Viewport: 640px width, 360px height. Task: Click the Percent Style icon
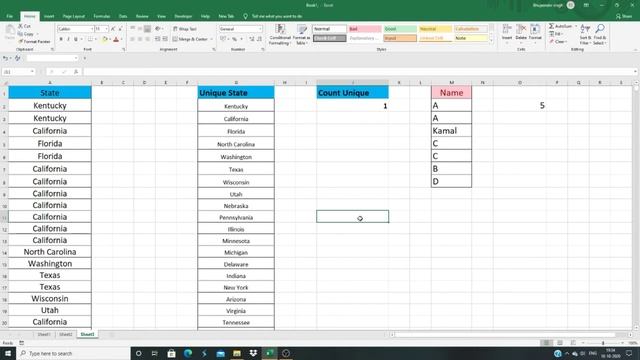(234, 39)
